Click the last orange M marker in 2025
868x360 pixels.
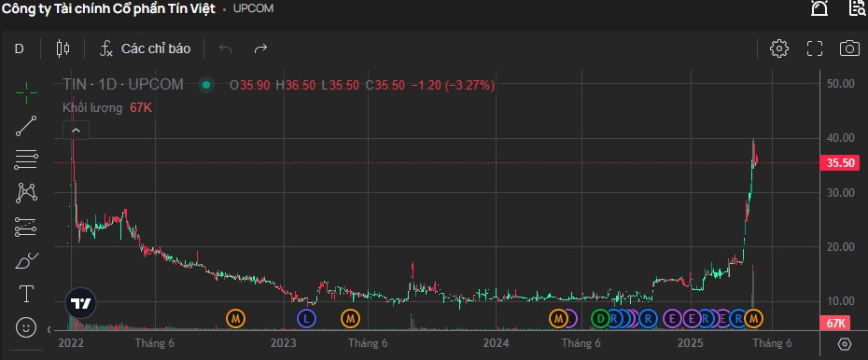point(753,319)
